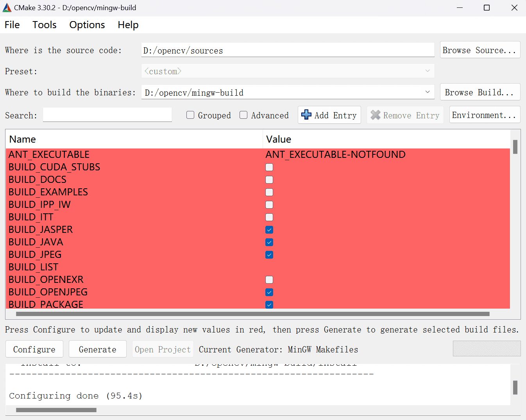This screenshot has width=526, height=420.
Task: Uncheck the BUILD_PACKAGE option
Action: tap(269, 304)
